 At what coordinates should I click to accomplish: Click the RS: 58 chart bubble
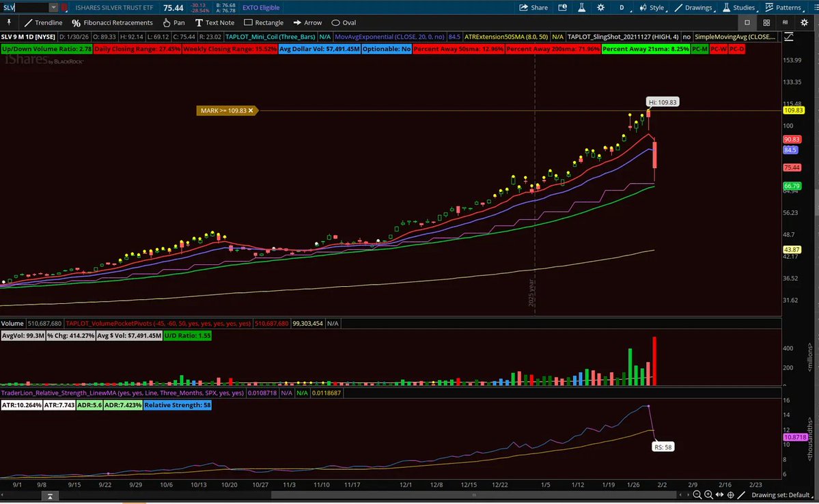pyautogui.click(x=663, y=447)
